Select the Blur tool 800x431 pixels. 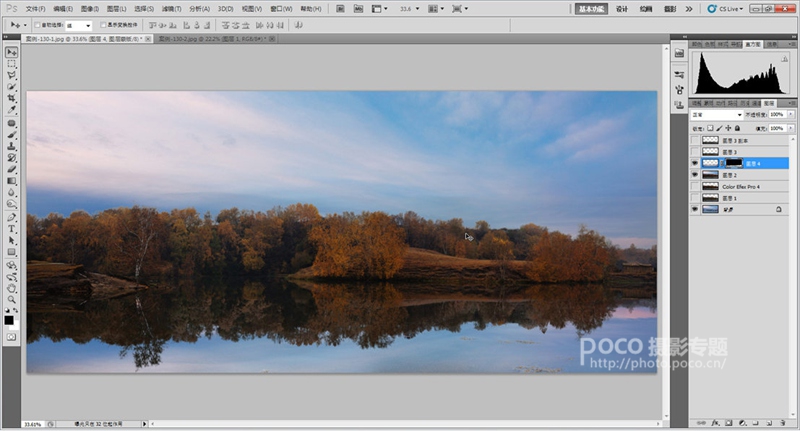point(11,192)
